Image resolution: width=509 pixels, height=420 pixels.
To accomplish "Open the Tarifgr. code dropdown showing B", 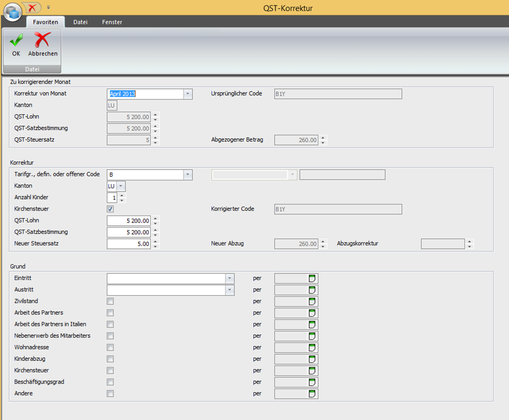I will (188, 175).
